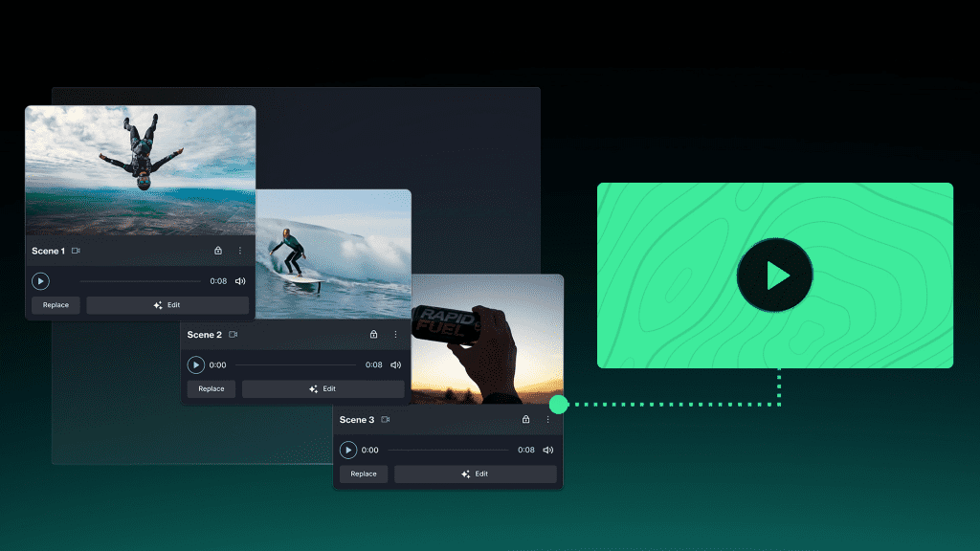Screen dimensions: 980x551
Task: Open Scene 1 three-dot options menu
Action: pos(239,251)
